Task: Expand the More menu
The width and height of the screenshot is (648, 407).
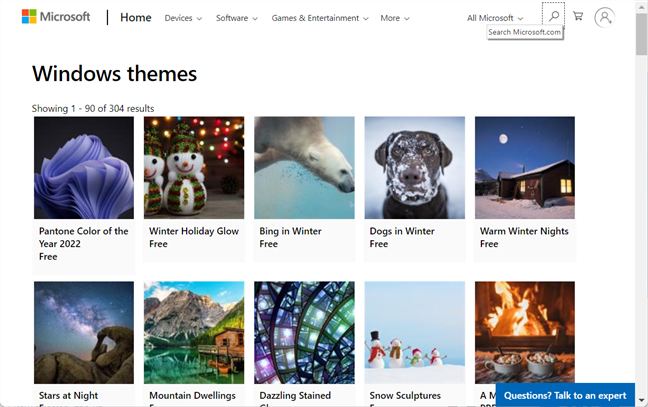Action: (x=395, y=18)
